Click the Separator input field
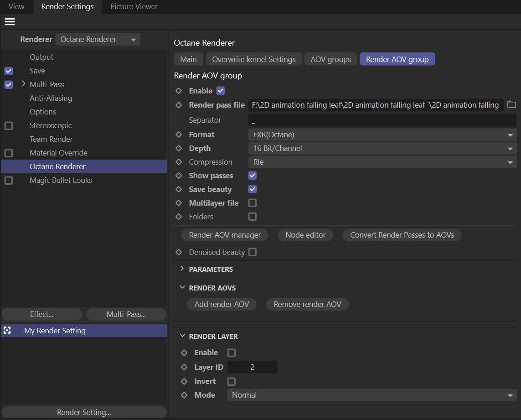The image size is (521, 420). [382, 120]
